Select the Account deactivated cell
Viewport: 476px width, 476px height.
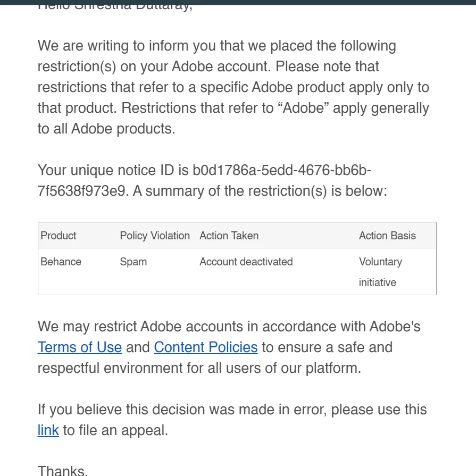pos(246,262)
